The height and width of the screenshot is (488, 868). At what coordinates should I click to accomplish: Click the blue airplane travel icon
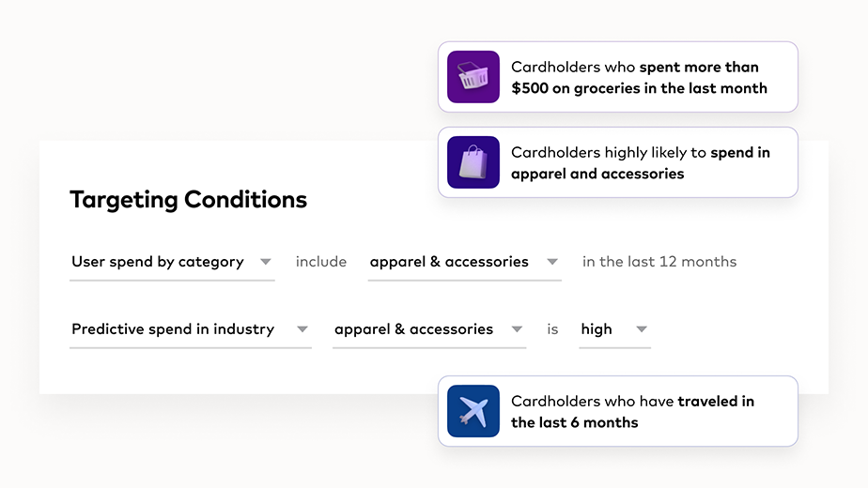point(473,411)
